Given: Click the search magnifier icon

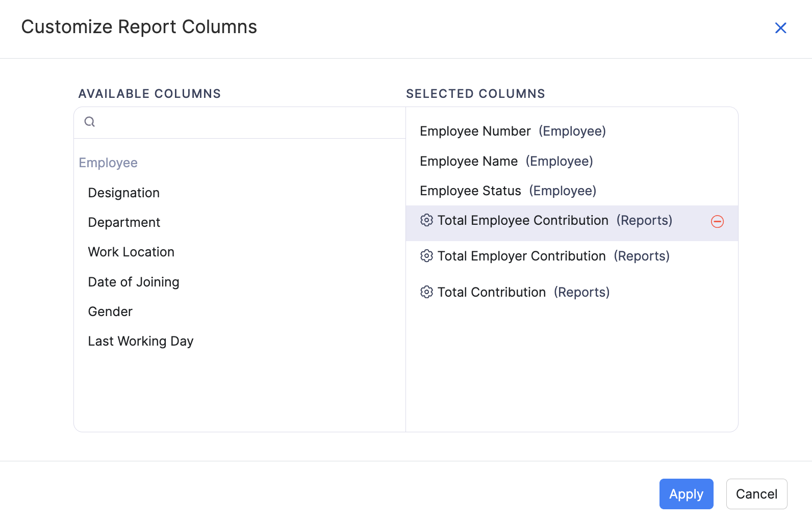Looking at the screenshot, I should (x=90, y=122).
